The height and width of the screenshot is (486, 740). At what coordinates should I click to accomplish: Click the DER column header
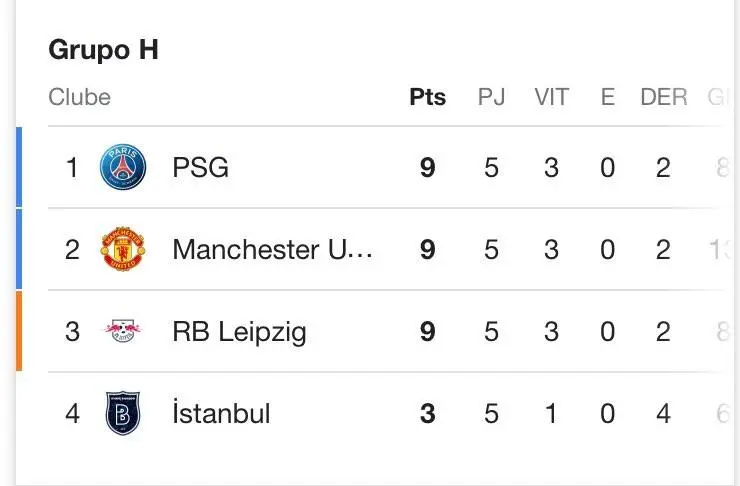(664, 97)
